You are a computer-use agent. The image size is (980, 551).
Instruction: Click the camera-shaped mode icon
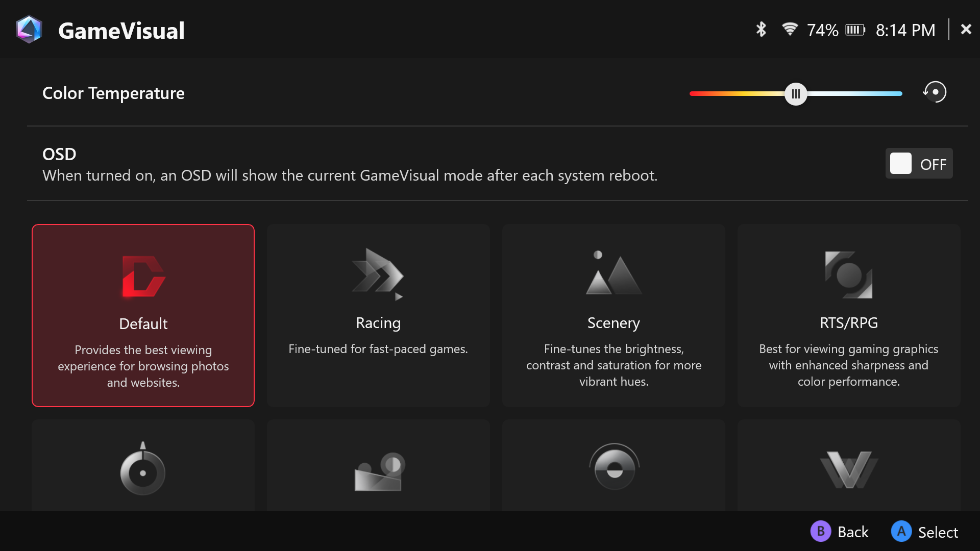point(379,471)
